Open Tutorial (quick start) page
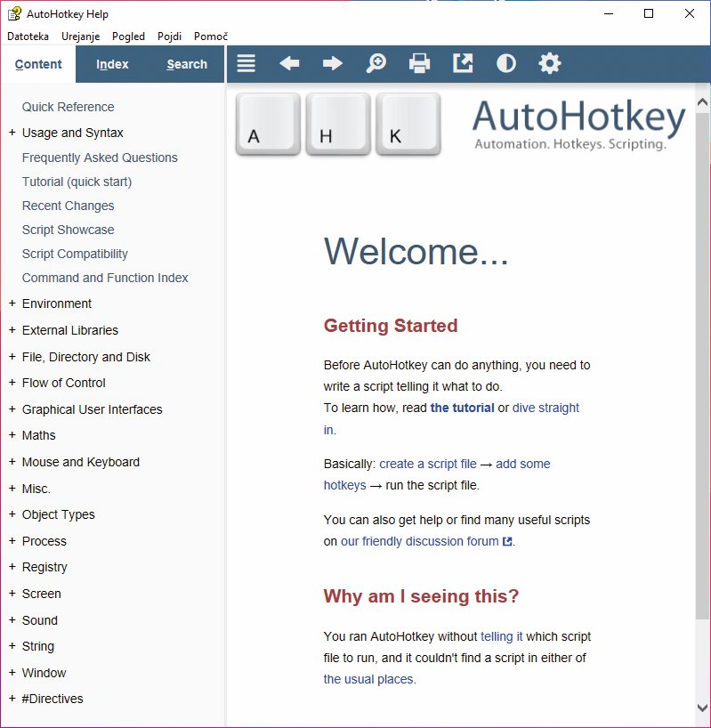Screen dimensions: 711x728 (x=77, y=182)
